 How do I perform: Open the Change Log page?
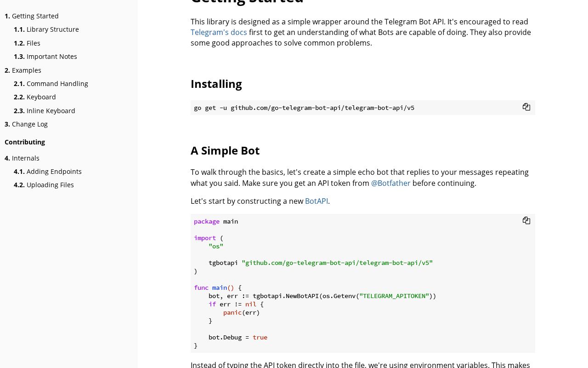[26, 124]
